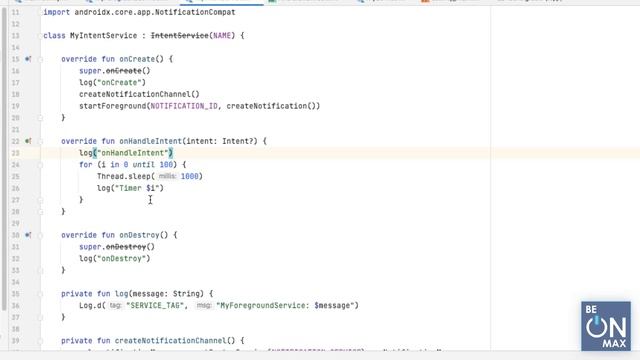Click the createNotificationChannel() call on line 18
This screenshot has height=360, width=640.
tap(139, 94)
